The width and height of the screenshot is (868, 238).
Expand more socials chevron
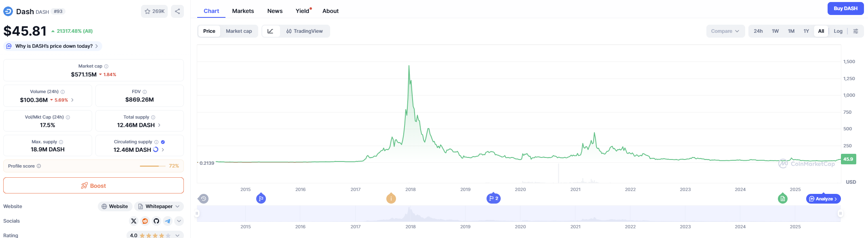click(179, 221)
